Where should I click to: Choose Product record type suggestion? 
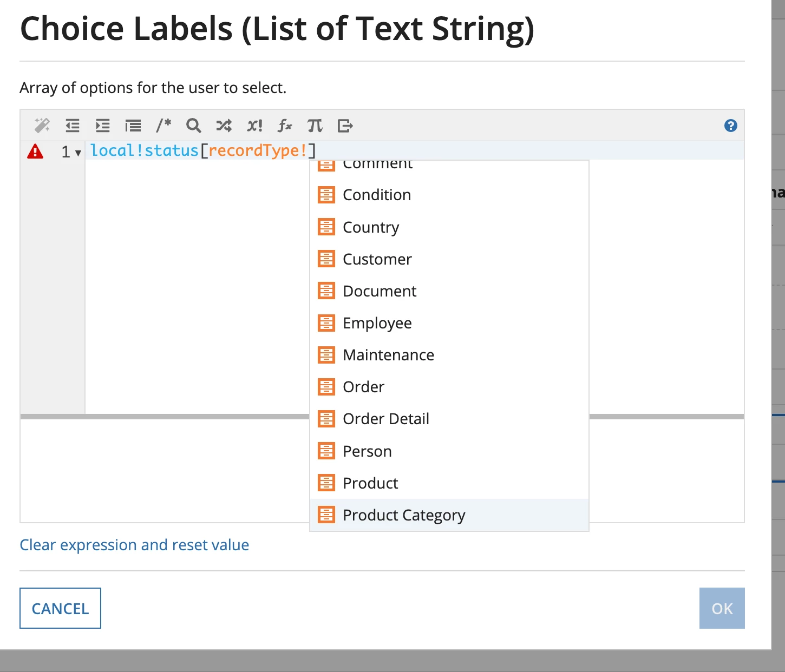coord(449,483)
